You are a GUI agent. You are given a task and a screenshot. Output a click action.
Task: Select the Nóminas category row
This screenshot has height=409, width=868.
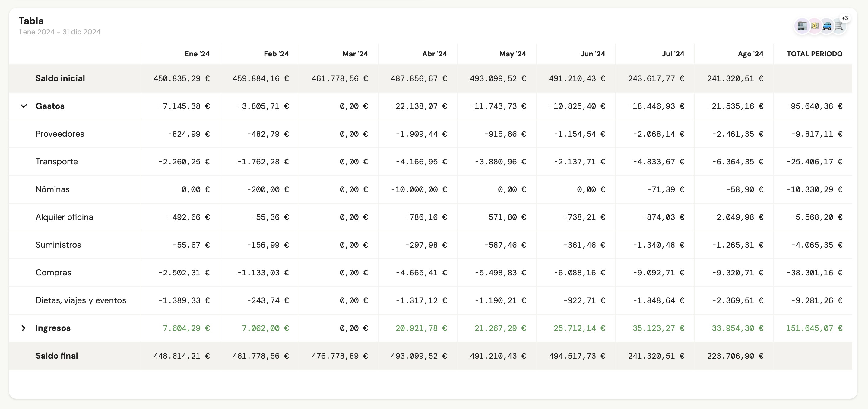[x=52, y=189]
